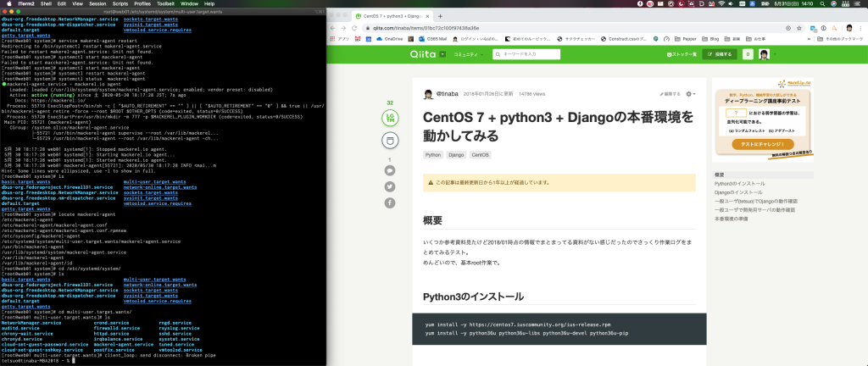Open the Qiita user avatar menu
The height and width of the screenshot is (366, 868).
tap(766, 54)
